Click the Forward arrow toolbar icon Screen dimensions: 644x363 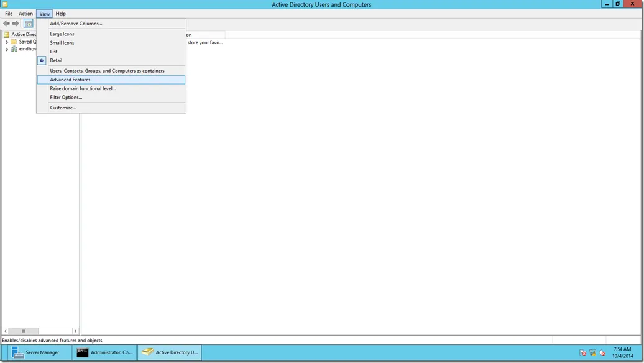pyautogui.click(x=16, y=24)
